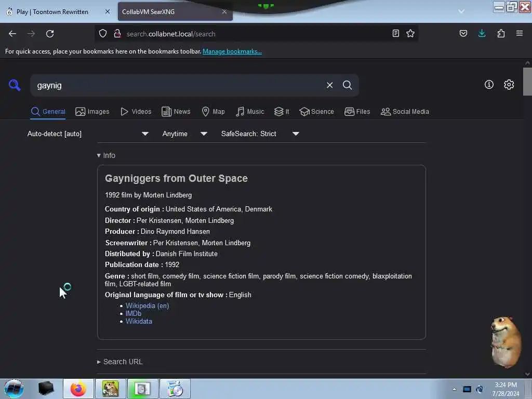The image size is (532, 399).
Task: Open the IMDb link
Action: pyautogui.click(x=134, y=313)
